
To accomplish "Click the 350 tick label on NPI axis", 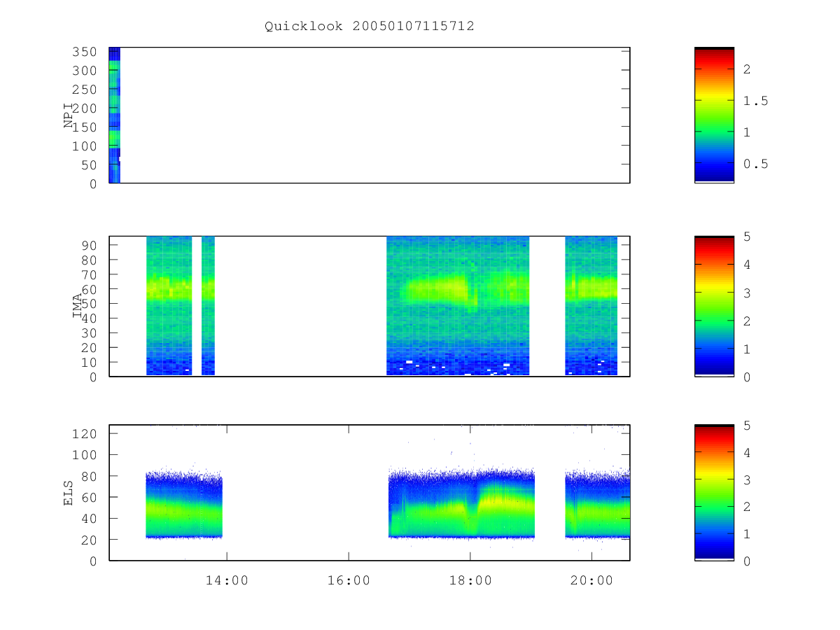I will (85, 52).
